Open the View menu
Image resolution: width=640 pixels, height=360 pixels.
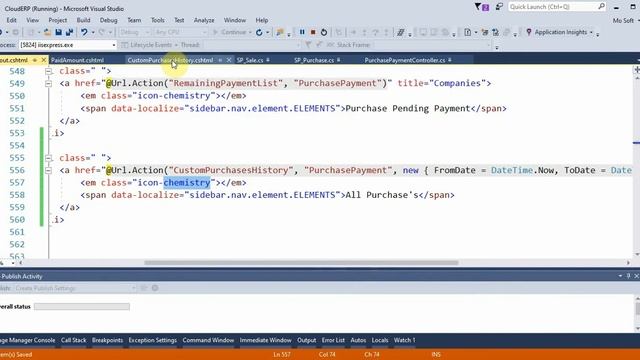pyautogui.click(x=33, y=20)
